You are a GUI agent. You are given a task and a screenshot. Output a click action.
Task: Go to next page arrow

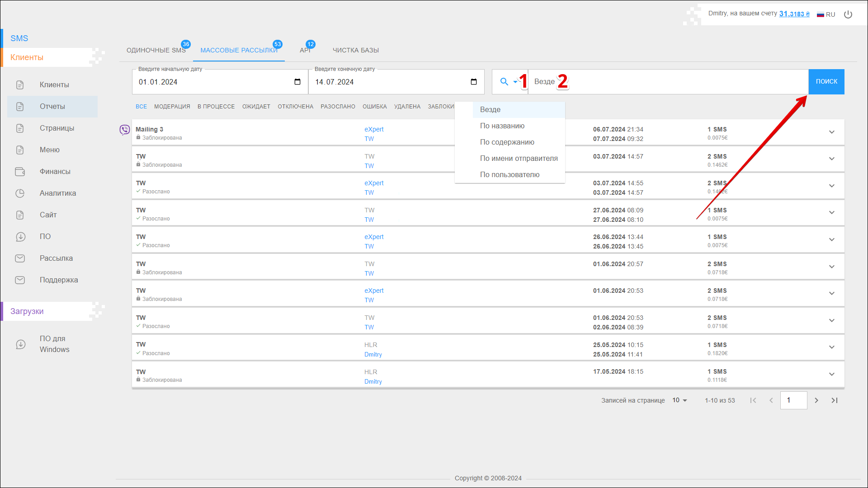coord(816,400)
